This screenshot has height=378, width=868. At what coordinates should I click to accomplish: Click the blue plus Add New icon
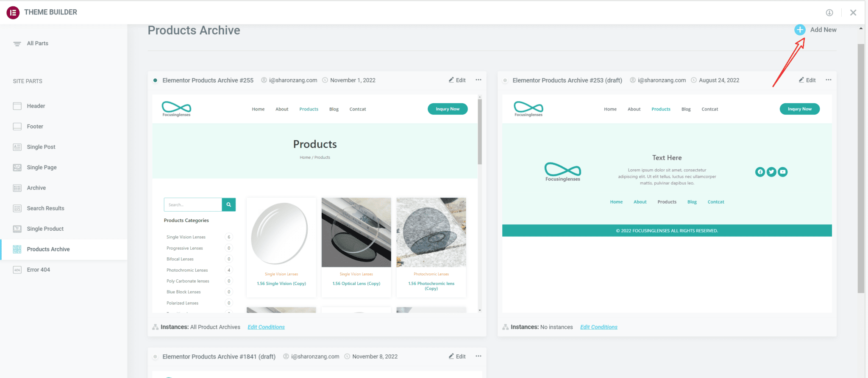tap(799, 30)
